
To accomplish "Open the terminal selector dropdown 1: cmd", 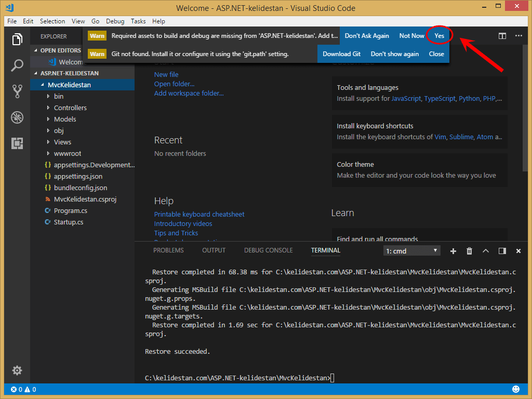I will point(411,251).
